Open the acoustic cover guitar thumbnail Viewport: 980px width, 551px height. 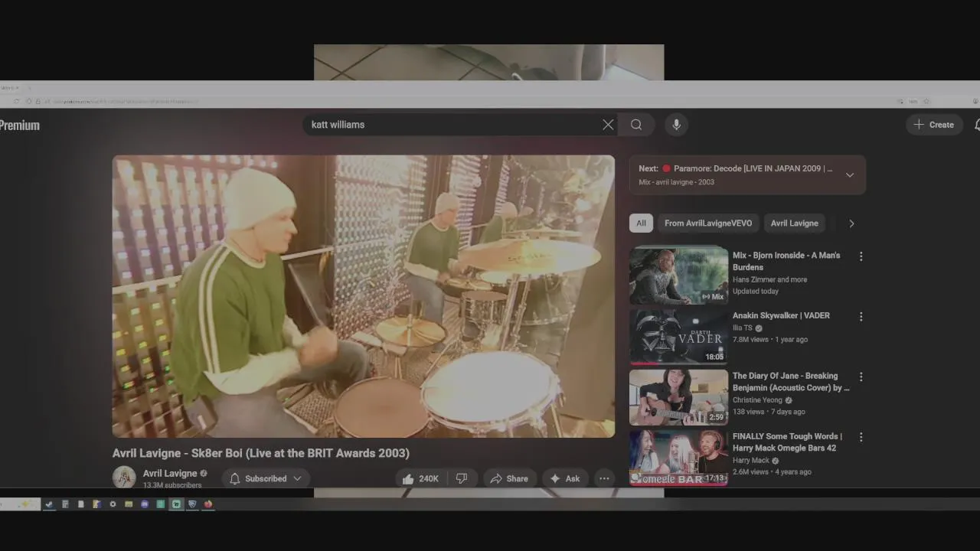coord(678,397)
